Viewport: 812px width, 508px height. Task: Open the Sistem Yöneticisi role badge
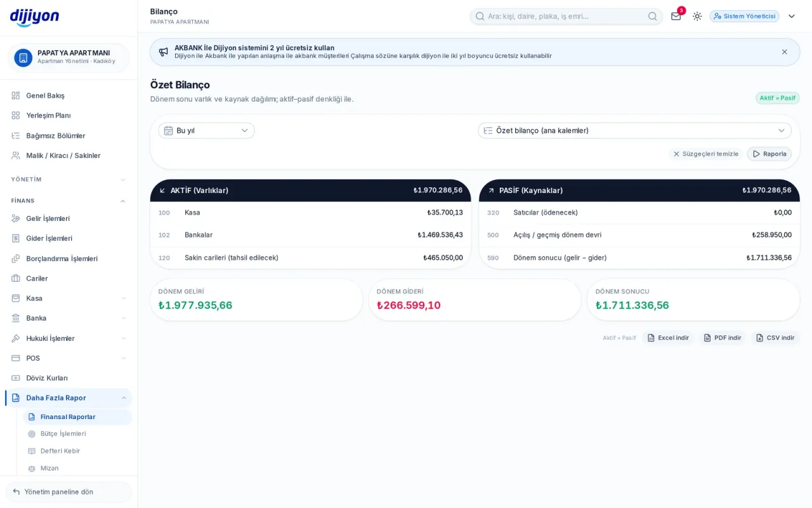coord(744,16)
